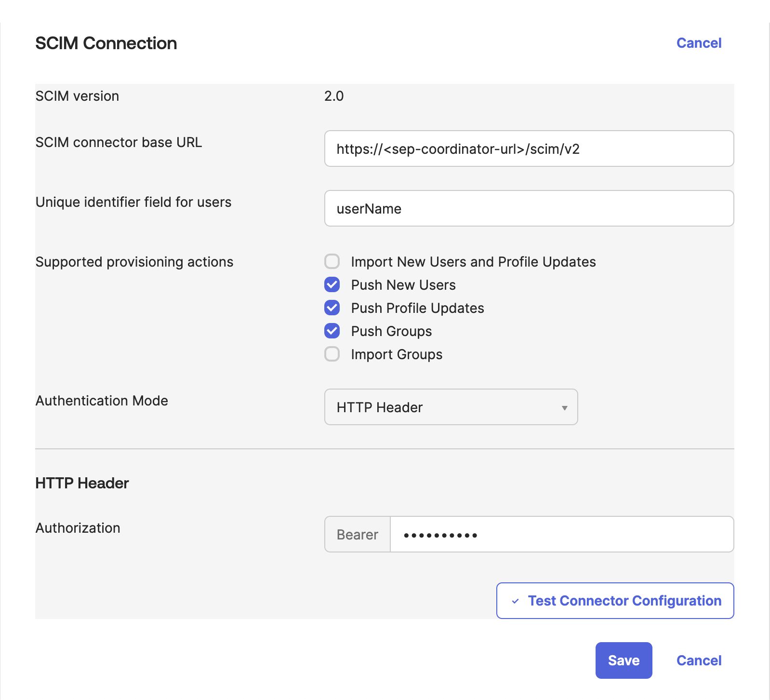The width and height of the screenshot is (770, 700).
Task: Uncheck Push New Users checkbox
Action: click(x=332, y=285)
